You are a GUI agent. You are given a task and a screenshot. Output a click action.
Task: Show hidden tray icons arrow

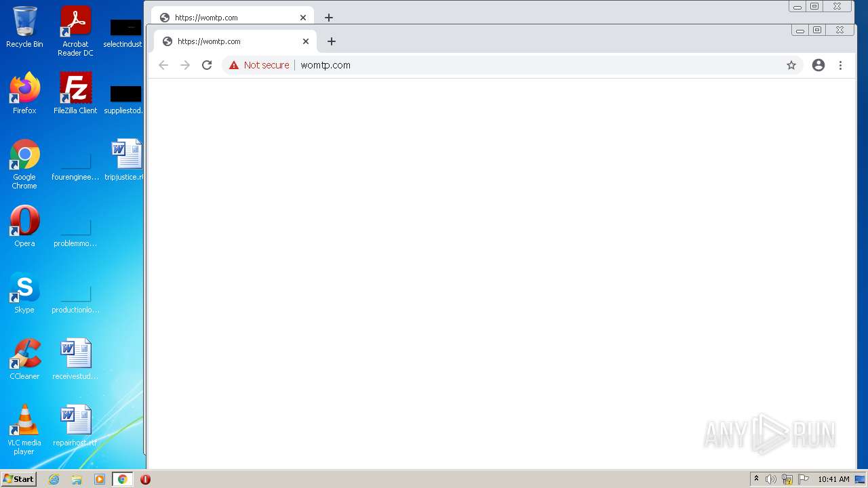[756, 479]
